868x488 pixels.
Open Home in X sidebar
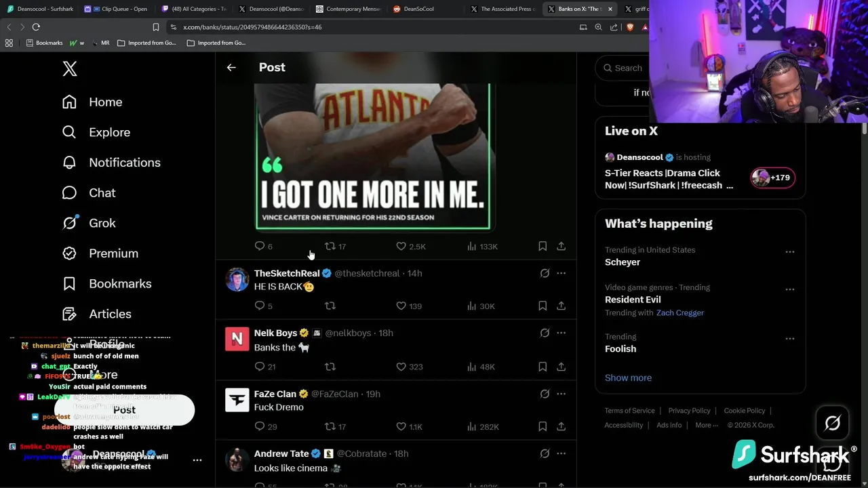(92, 102)
